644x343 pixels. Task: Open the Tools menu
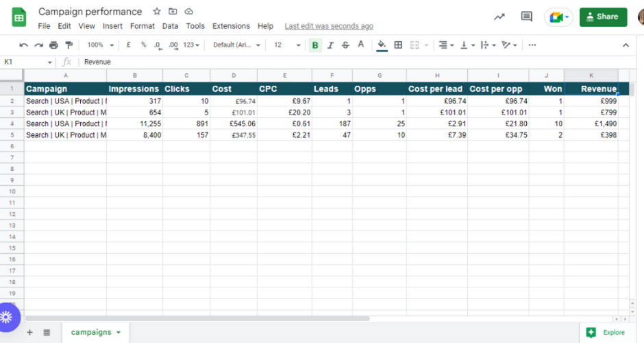click(195, 26)
